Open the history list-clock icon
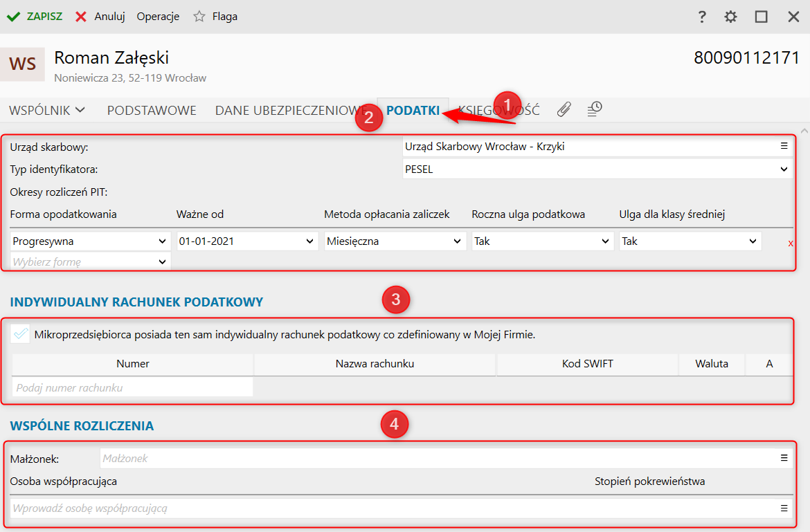Viewport: 810px width, 532px height. coord(595,109)
